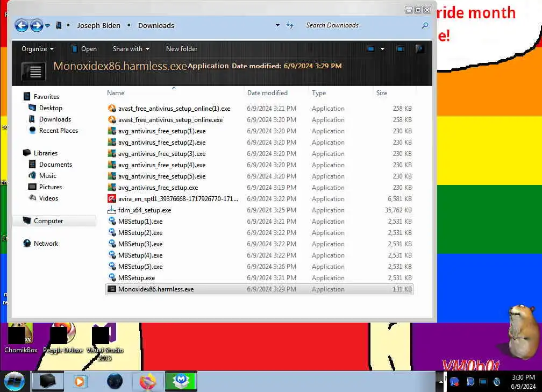This screenshot has height=392, width=542.
Task: Open taskbar clock showing 3:30 PM
Action: (x=523, y=382)
